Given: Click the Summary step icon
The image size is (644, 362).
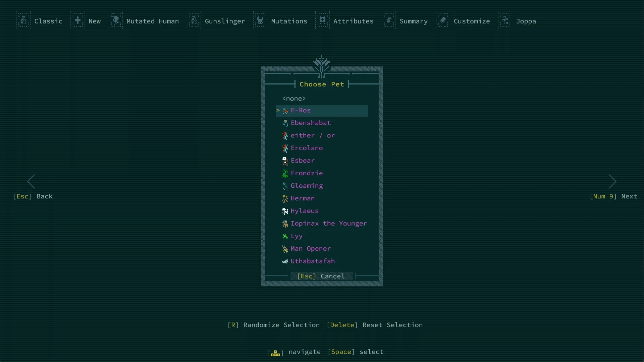Looking at the screenshot, I should point(389,21).
